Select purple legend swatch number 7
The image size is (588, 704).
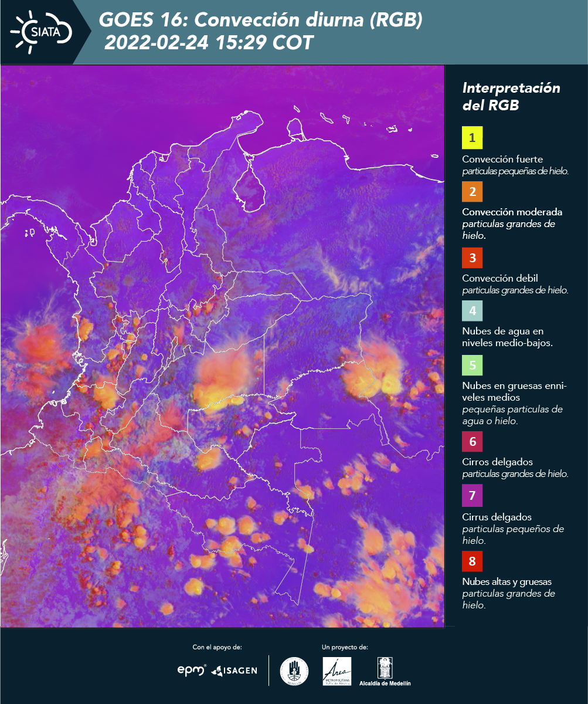(x=472, y=496)
